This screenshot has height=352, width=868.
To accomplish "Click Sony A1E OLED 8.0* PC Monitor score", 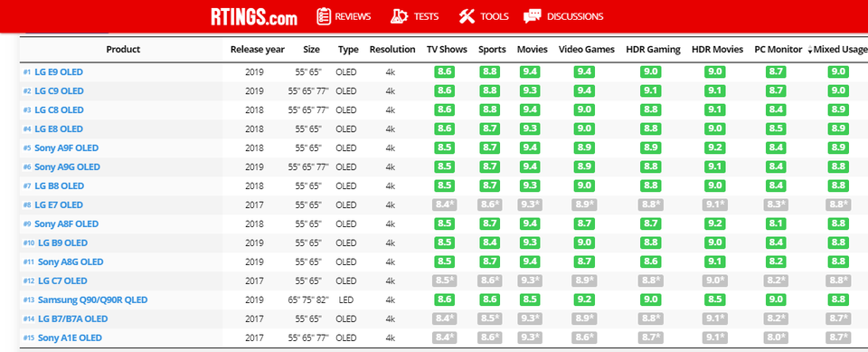I will [x=776, y=338].
